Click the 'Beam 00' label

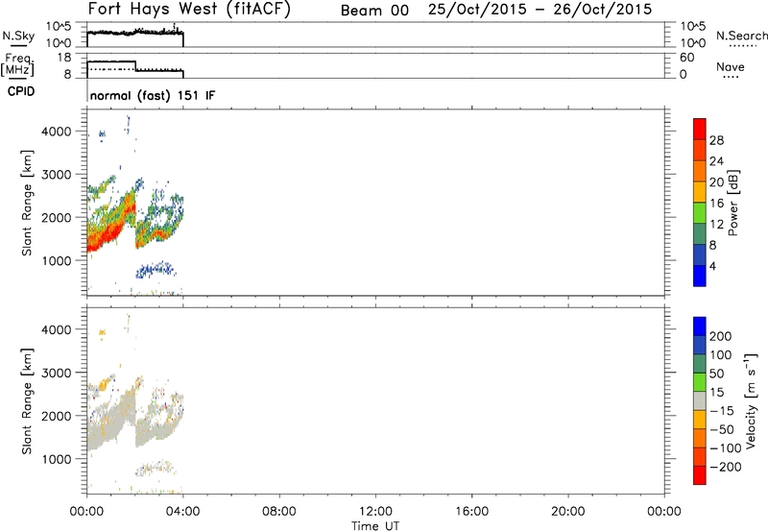(374, 11)
